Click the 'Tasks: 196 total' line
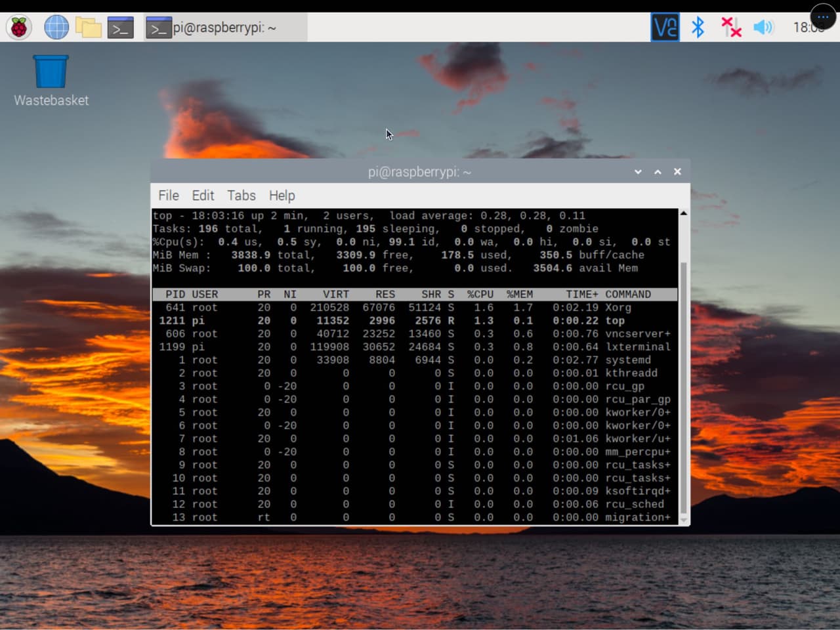The width and height of the screenshot is (840, 630). click(375, 228)
